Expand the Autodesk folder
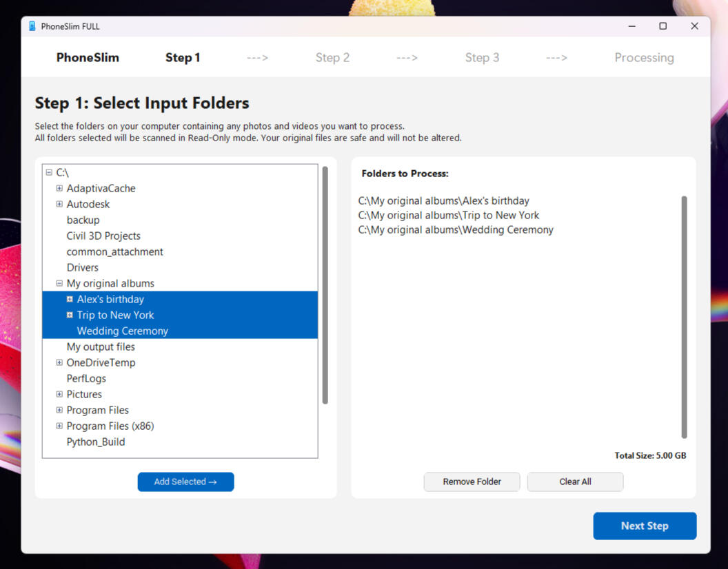This screenshot has width=728, height=569. (x=59, y=204)
